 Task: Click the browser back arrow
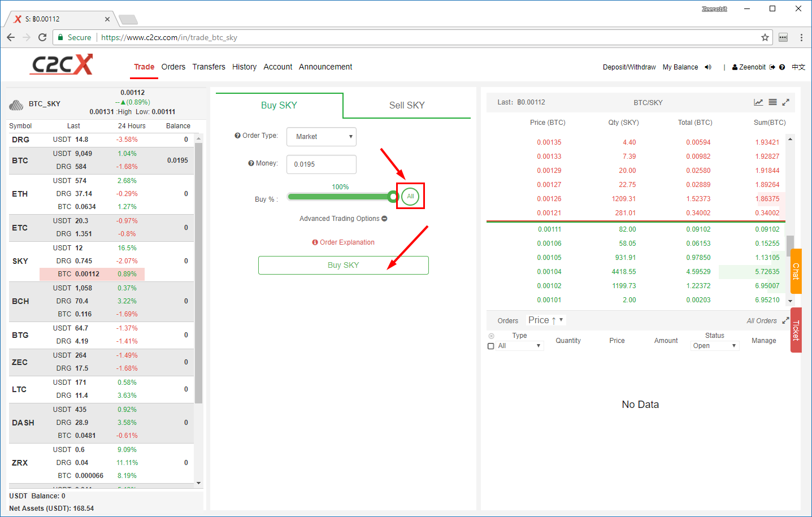[11, 37]
